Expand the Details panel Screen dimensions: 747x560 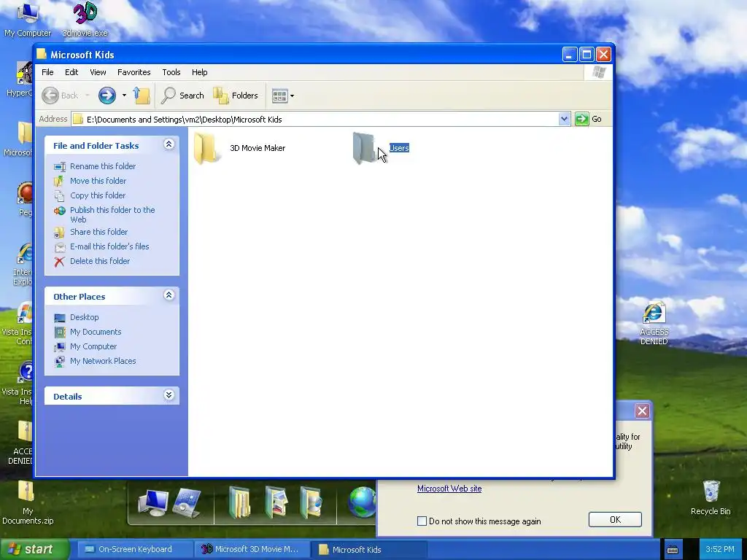click(169, 395)
